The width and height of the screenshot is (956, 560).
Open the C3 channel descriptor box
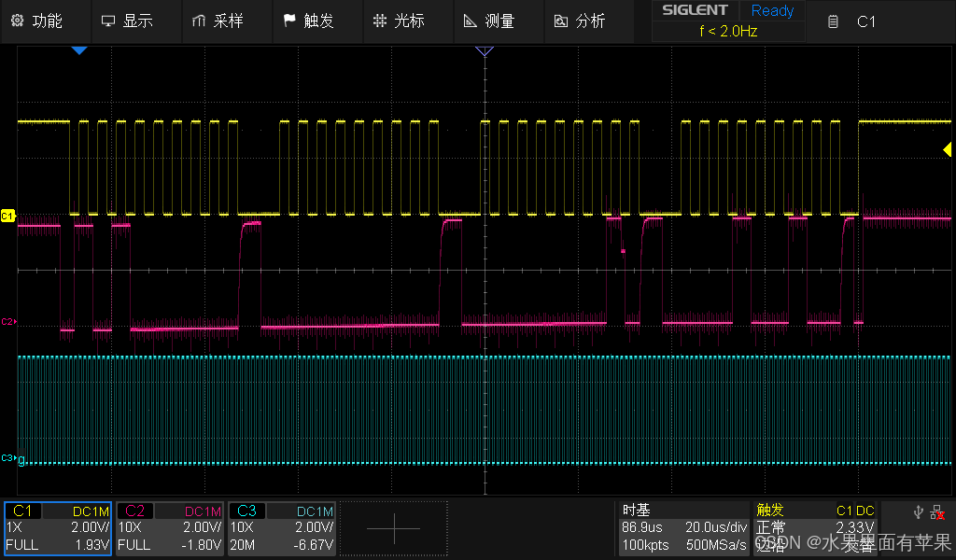(x=282, y=528)
